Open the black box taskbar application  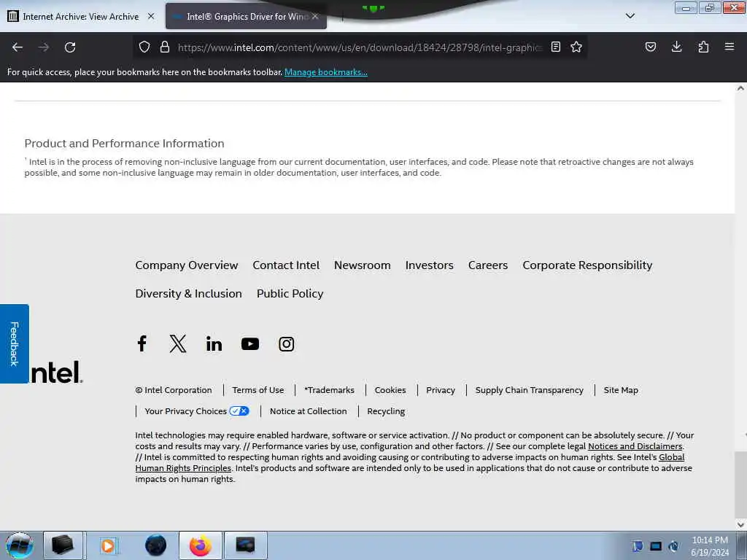click(x=63, y=545)
